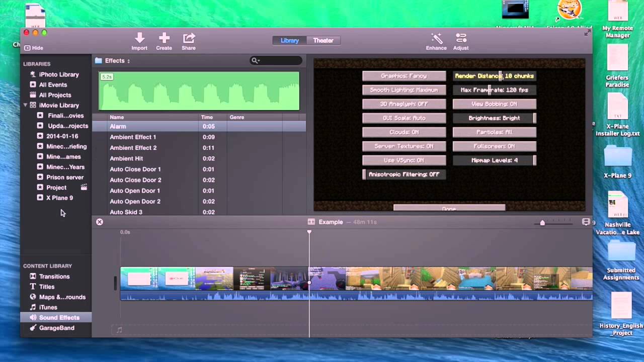Click Max Framerate slider in viewer
The width and height of the screenshot is (644, 362).
[x=495, y=90]
